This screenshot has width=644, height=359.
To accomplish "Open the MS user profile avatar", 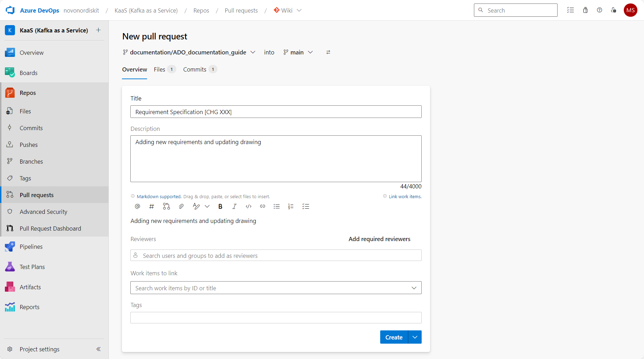I will 630,10.
